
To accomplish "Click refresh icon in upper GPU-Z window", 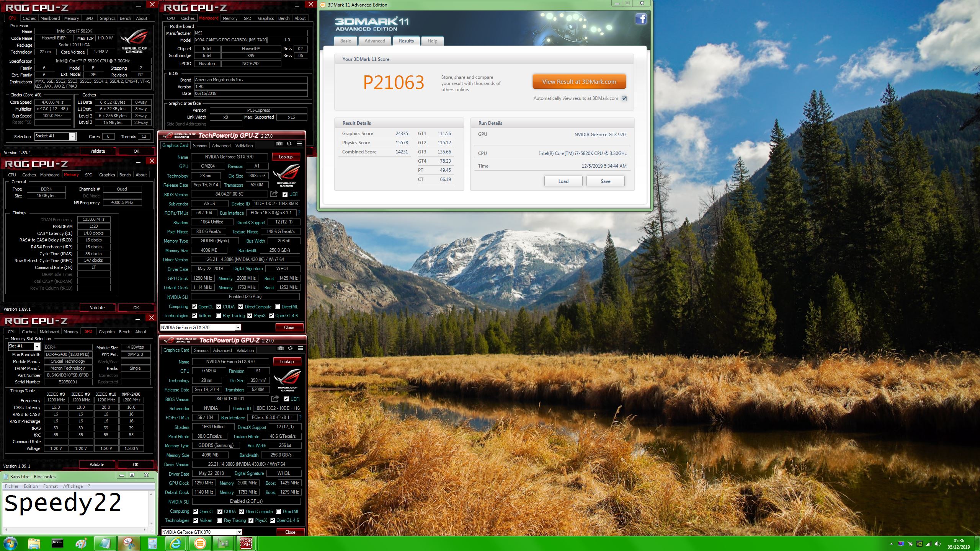I will pyautogui.click(x=289, y=143).
